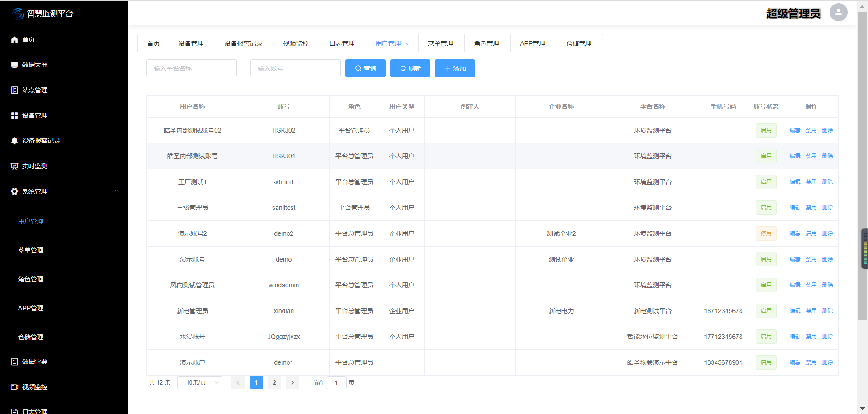Switch to the 仓储管理 tab
Screen dimensions: 868x414
coord(579,43)
